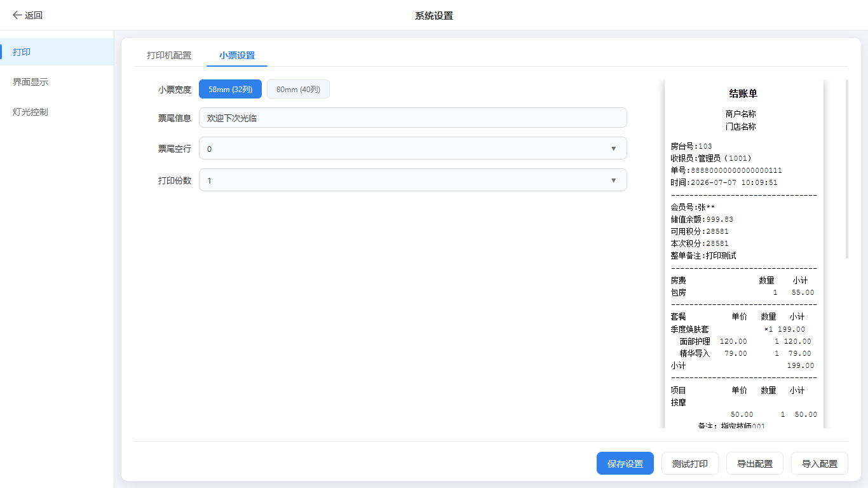Click the 包房 row in preview

pos(742,292)
